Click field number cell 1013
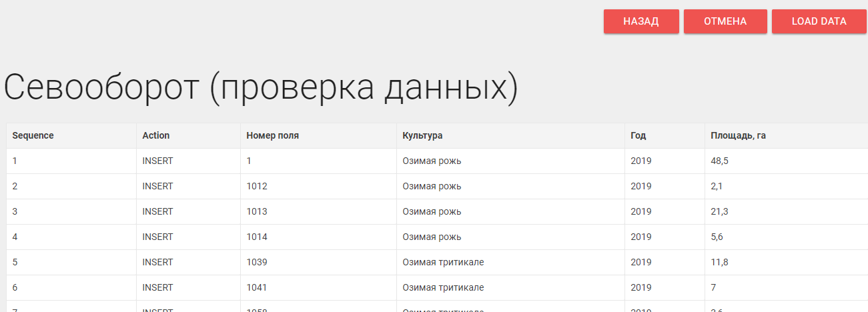 tap(257, 211)
